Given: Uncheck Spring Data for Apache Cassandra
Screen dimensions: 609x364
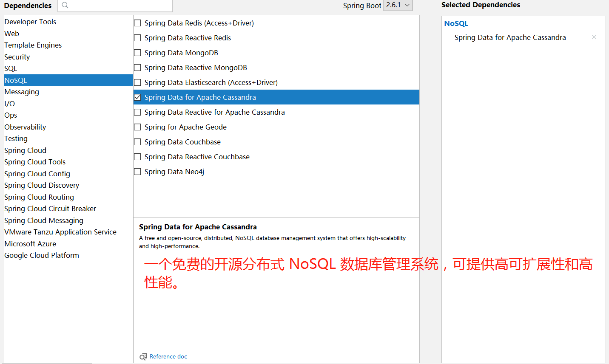Looking at the screenshot, I should point(137,97).
